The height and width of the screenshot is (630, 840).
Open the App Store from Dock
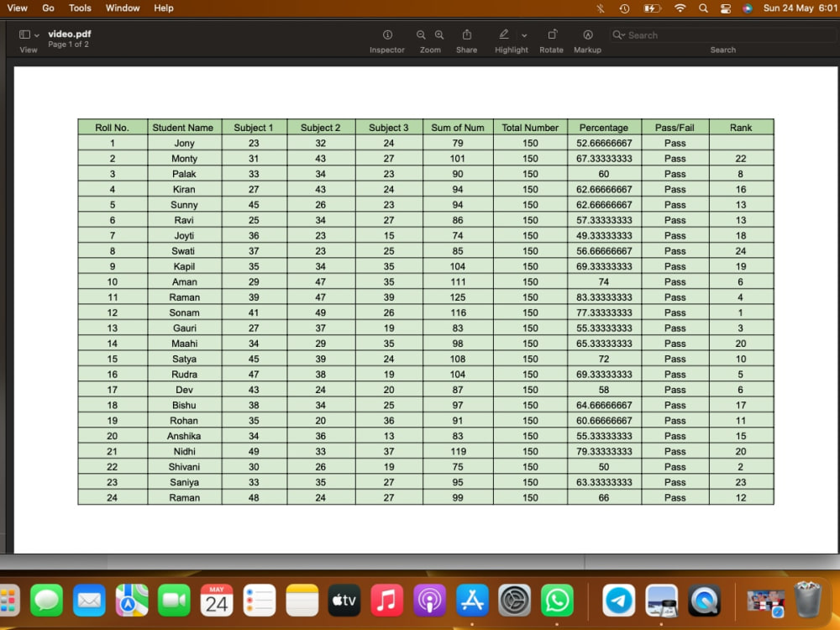tap(472, 600)
